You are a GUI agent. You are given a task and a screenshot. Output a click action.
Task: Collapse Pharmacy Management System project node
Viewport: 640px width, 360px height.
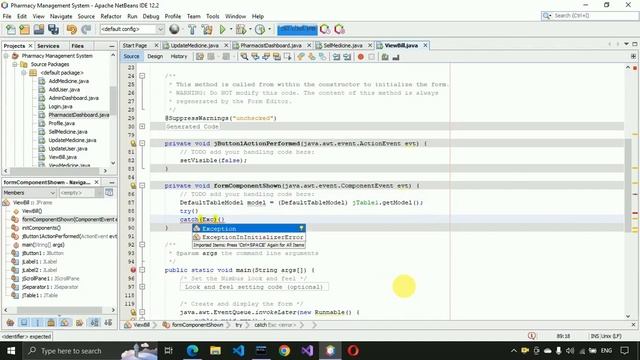pos(6,56)
